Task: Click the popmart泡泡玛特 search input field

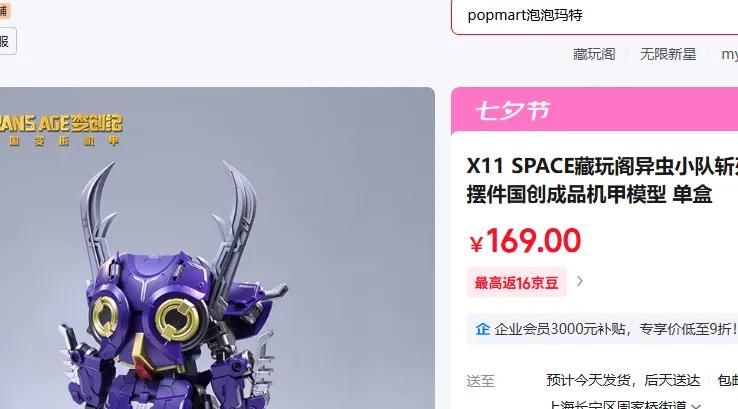Action: click(x=594, y=16)
